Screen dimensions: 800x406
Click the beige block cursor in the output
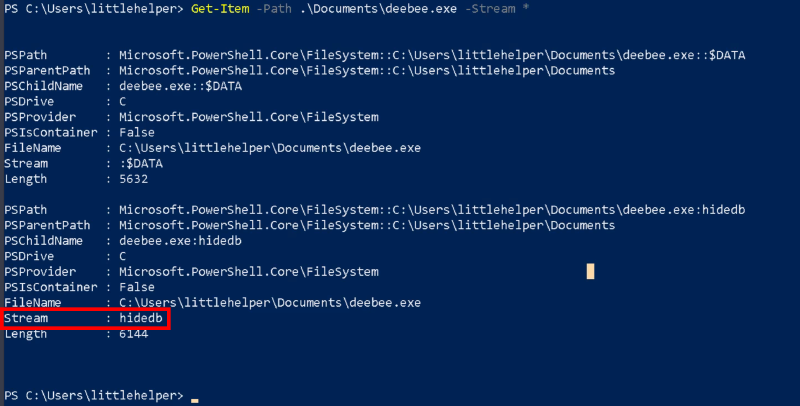click(x=591, y=271)
